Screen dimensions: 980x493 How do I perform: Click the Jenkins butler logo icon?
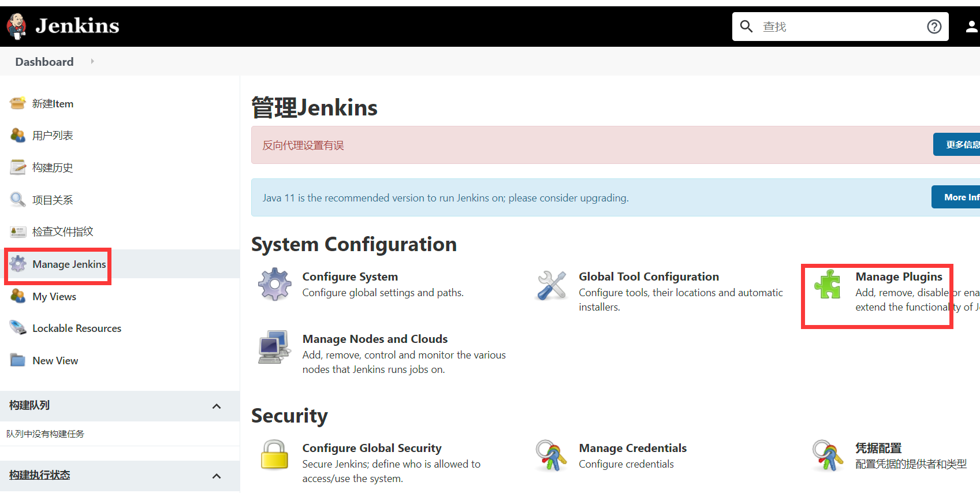point(16,26)
